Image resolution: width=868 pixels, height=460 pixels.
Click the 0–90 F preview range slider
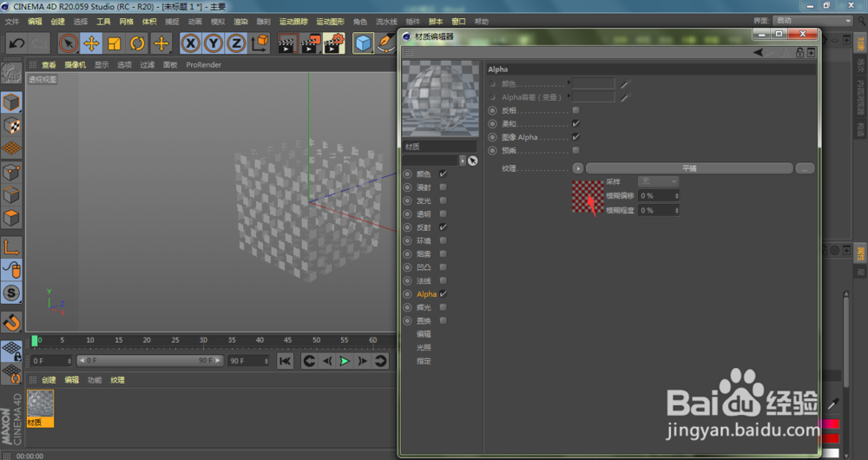coord(150,360)
